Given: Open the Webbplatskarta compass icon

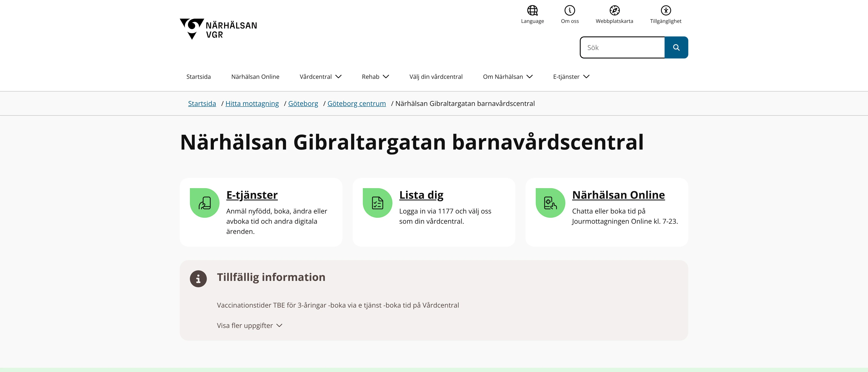Looking at the screenshot, I should coord(614,10).
